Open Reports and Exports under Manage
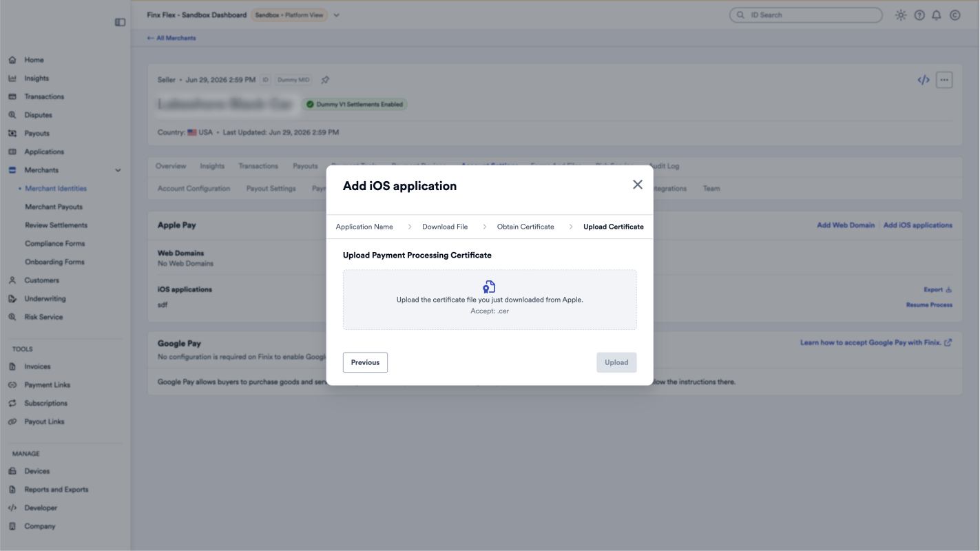The width and height of the screenshot is (980, 551). coord(56,490)
